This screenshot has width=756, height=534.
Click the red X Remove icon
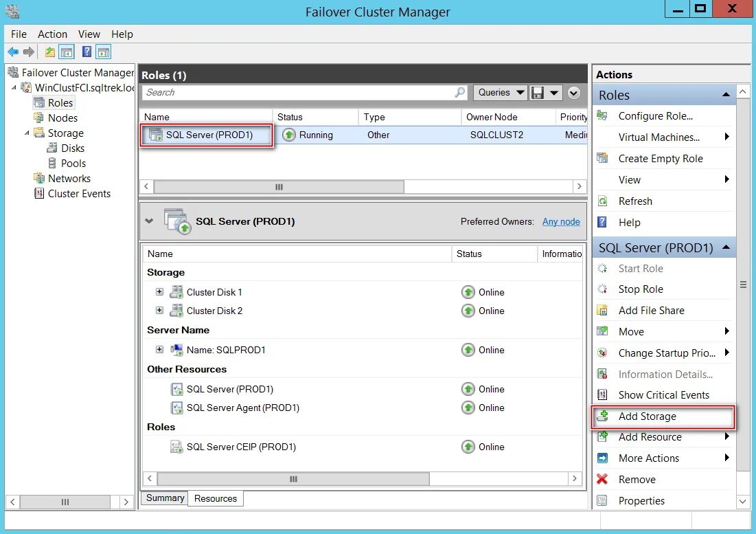(x=602, y=479)
